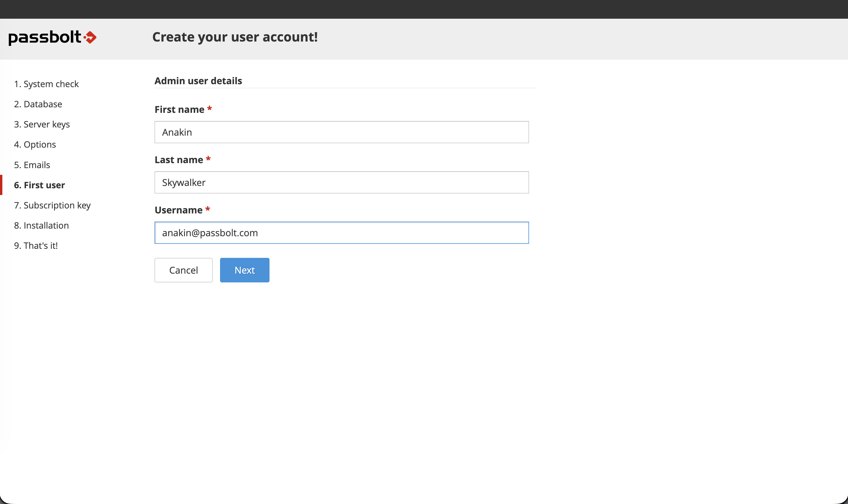Click the Create your user account! title
This screenshot has width=848, height=504.
[x=235, y=37]
